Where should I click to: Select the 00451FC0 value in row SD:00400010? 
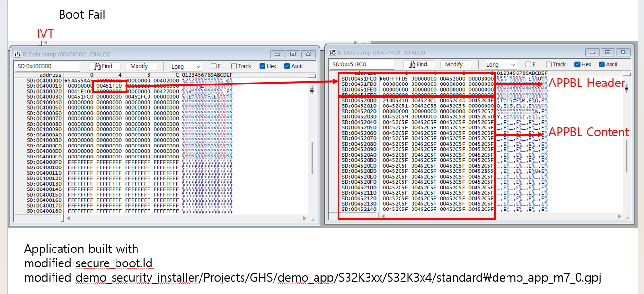109,86
